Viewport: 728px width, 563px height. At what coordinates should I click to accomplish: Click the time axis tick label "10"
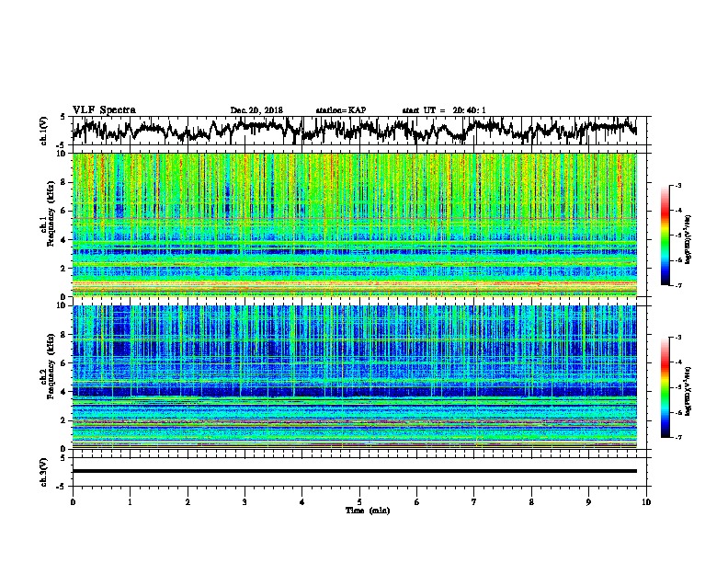(646, 502)
